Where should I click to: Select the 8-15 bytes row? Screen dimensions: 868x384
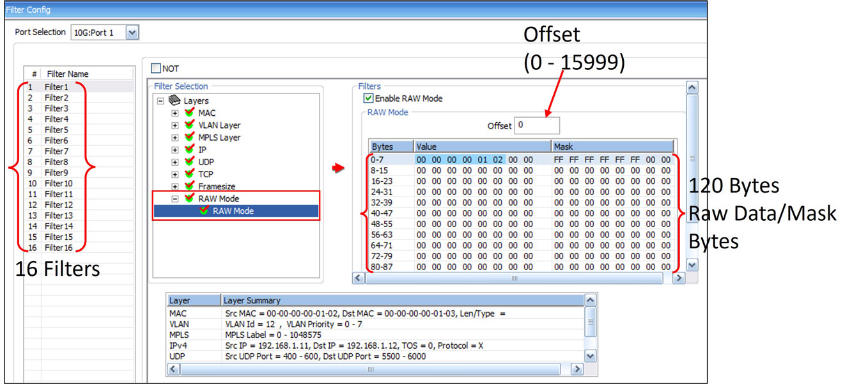click(521, 170)
